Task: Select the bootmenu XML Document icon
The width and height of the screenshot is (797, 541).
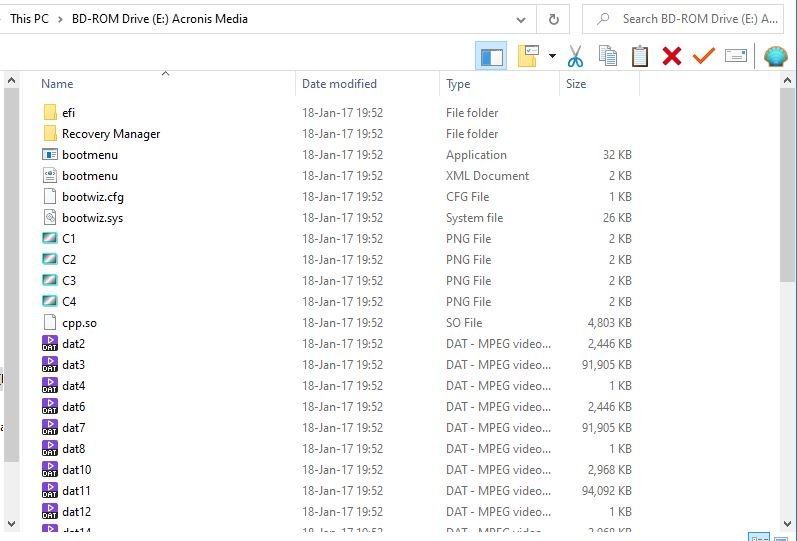Action: [50, 175]
